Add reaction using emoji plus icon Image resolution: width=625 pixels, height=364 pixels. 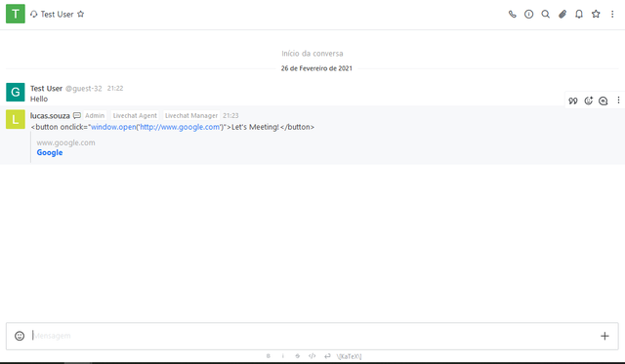tap(588, 101)
